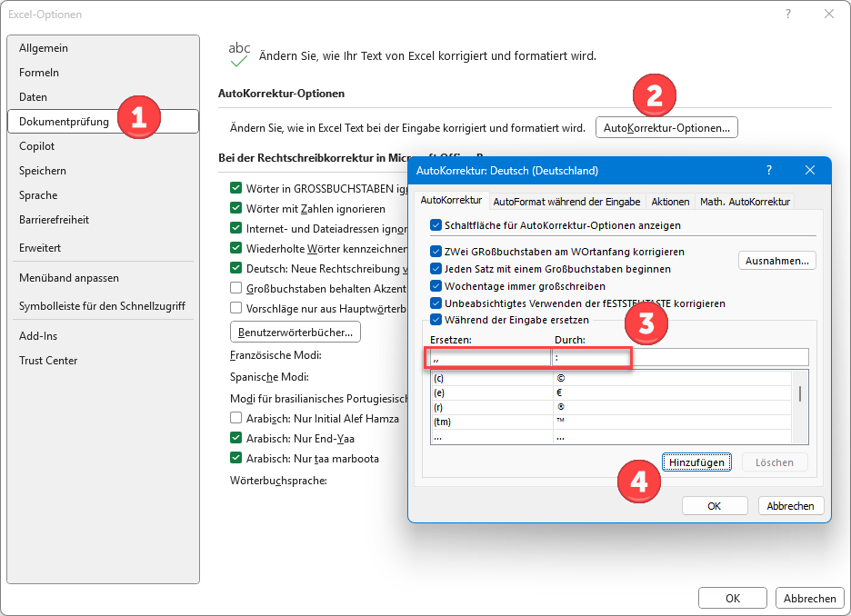Enable 'Arabisch: Nur Initial Alef Hamza'
Image resolution: width=851 pixels, height=616 pixels.
pyautogui.click(x=236, y=418)
